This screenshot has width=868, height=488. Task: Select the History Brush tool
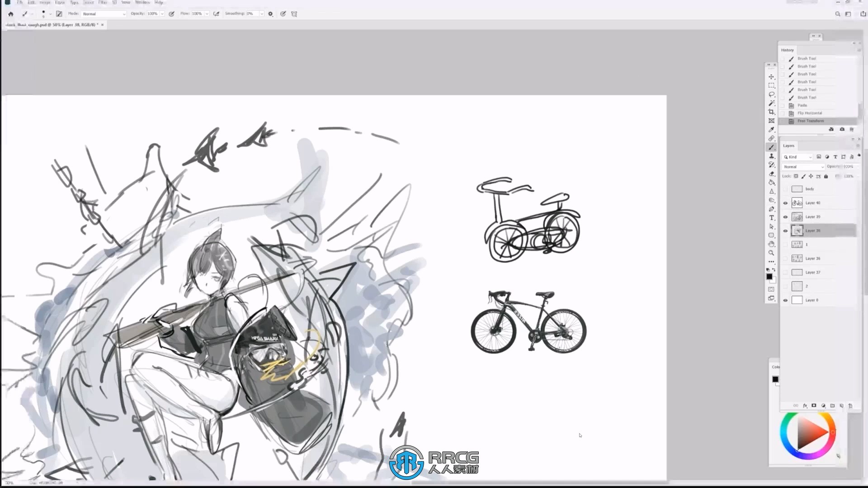coord(771,165)
